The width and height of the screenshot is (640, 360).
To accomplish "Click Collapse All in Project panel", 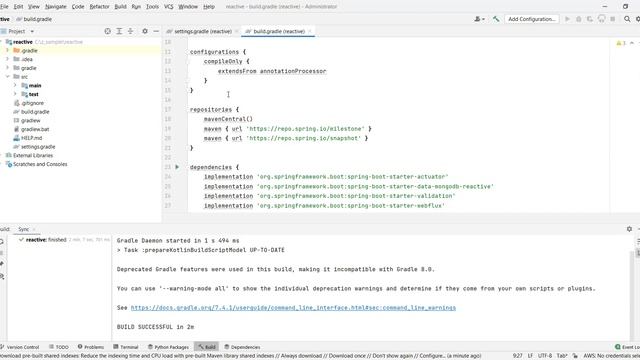I will (131, 31).
